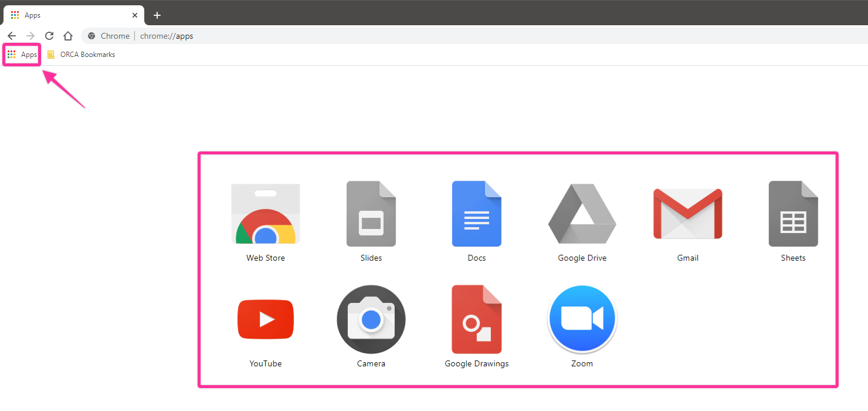The image size is (868, 411).
Task: Close the Apps tab
Action: pyautogui.click(x=135, y=15)
